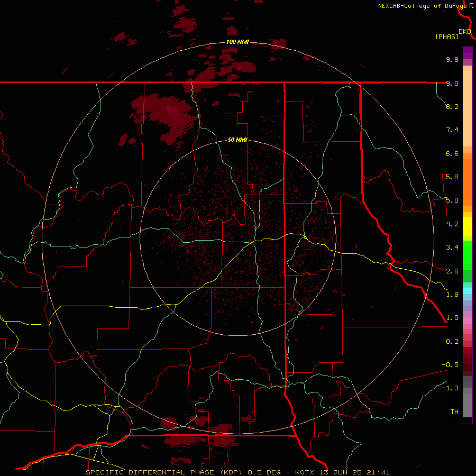Pick the bright green color bar segment
The height and width of the screenshot is (476, 476).
[x=467, y=255]
